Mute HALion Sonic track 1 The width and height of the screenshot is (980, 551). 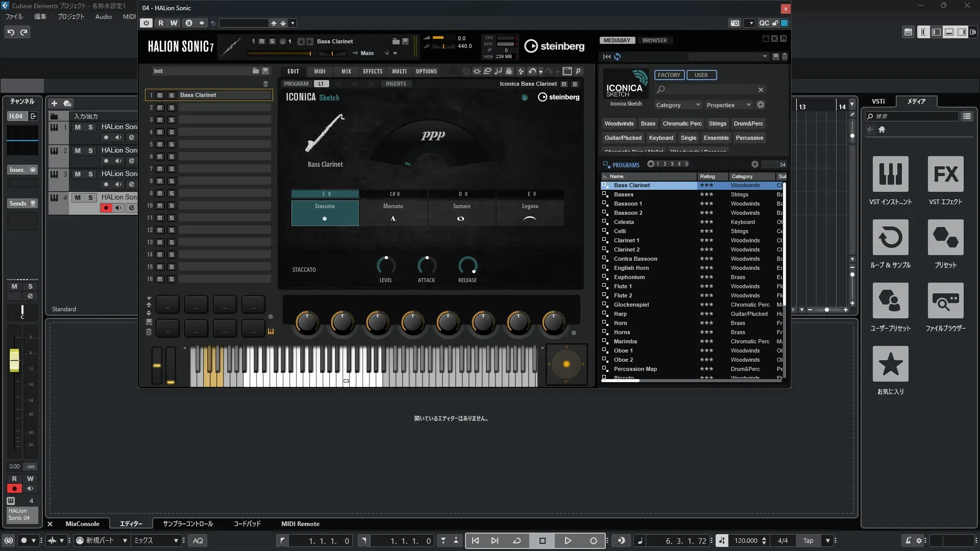78,127
